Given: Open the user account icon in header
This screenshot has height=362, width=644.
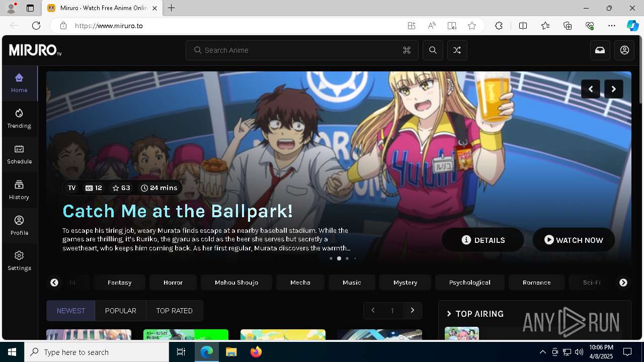Looking at the screenshot, I should pyautogui.click(x=624, y=50).
